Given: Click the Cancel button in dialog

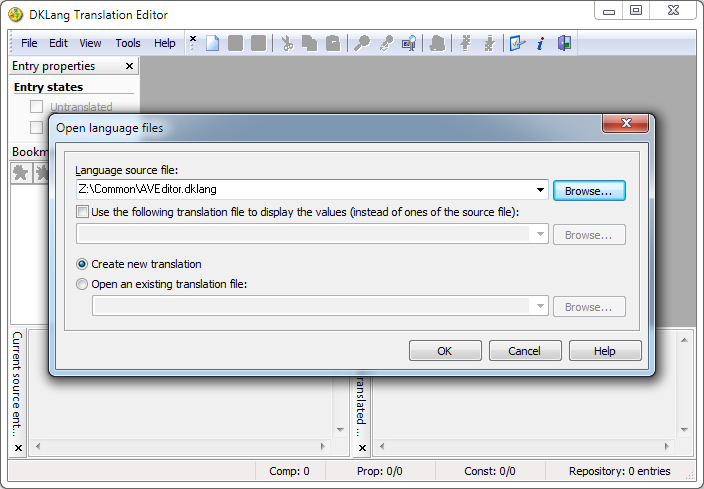Looking at the screenshot, I should [525, 351].
